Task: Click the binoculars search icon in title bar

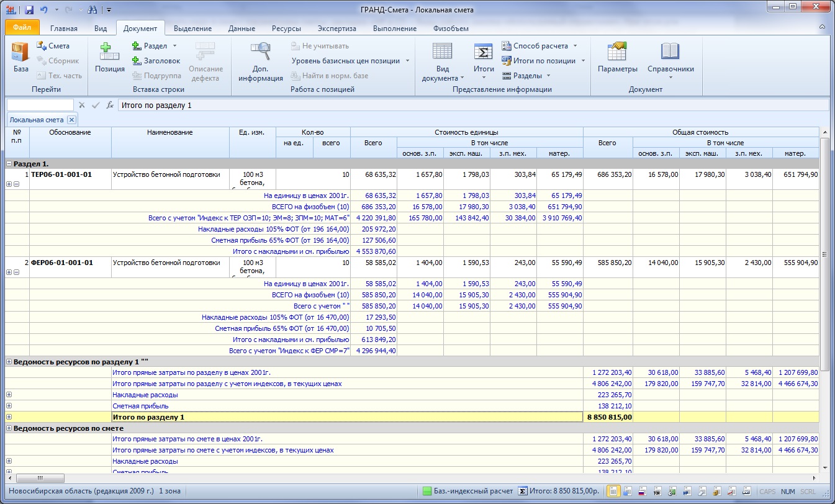Action: click(93, 10)
